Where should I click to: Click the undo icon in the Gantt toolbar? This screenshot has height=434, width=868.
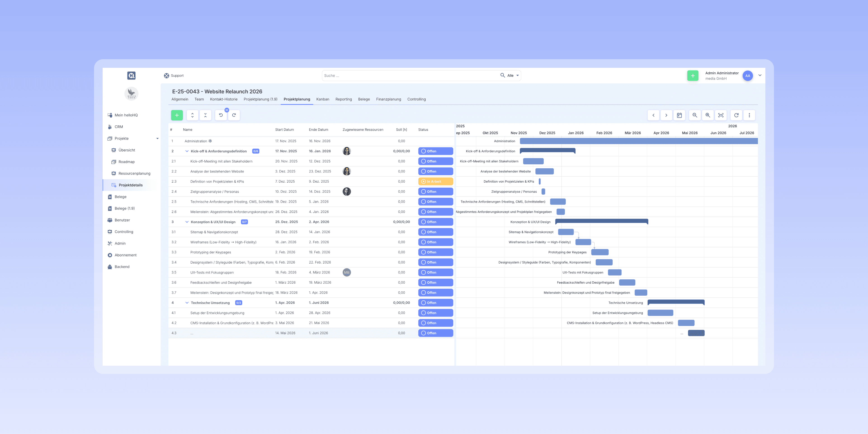pyautogui.click(x=221, y=115)
